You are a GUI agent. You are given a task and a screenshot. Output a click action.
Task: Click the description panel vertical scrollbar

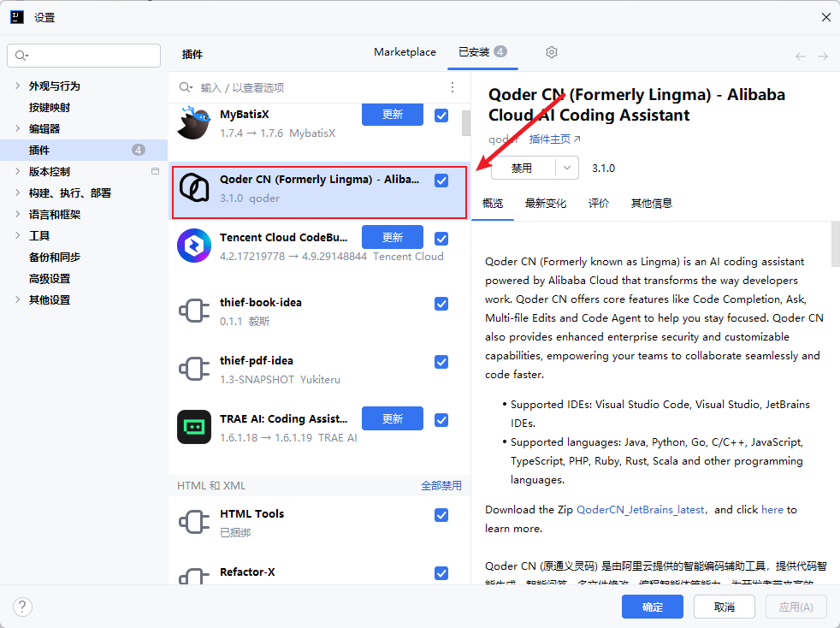pyautogui.click(x=835, y=245)
